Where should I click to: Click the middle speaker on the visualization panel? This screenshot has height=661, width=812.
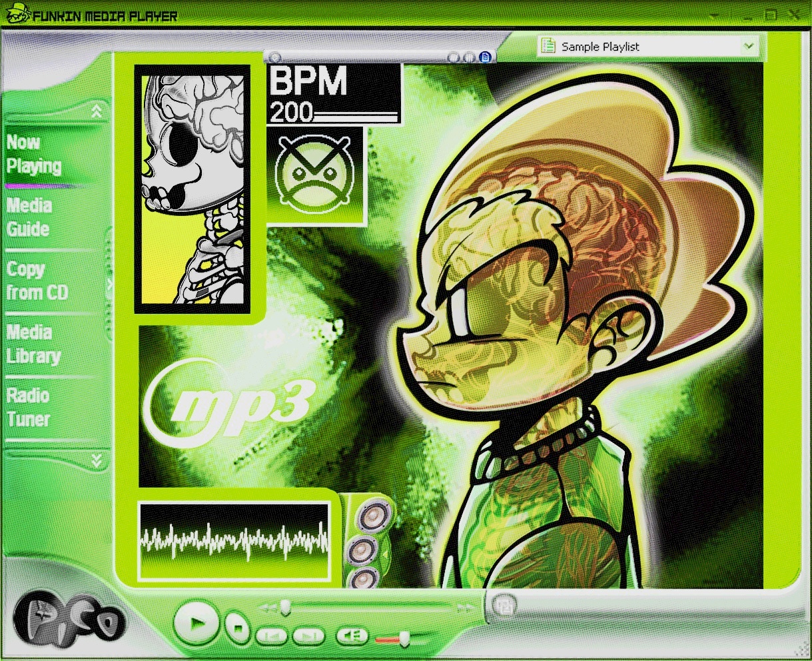364,550
